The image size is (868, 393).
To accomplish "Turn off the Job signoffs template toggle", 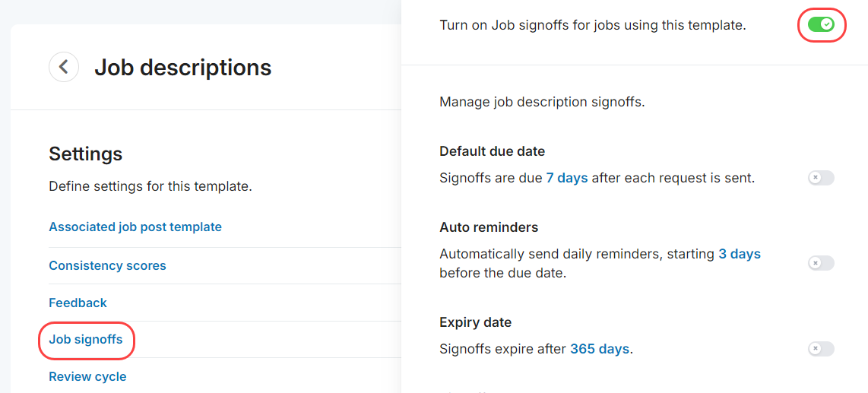I will coord(821,25).
